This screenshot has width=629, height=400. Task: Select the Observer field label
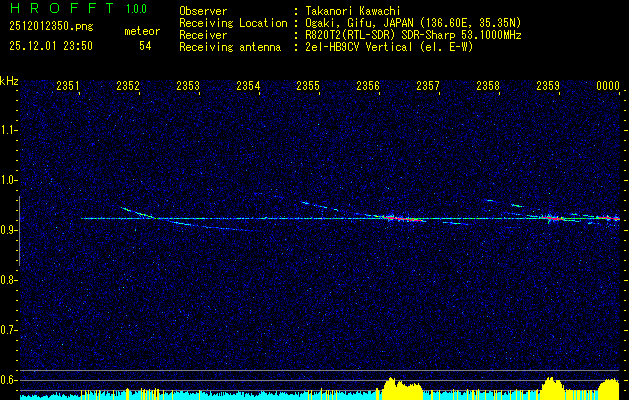[203, 11]
